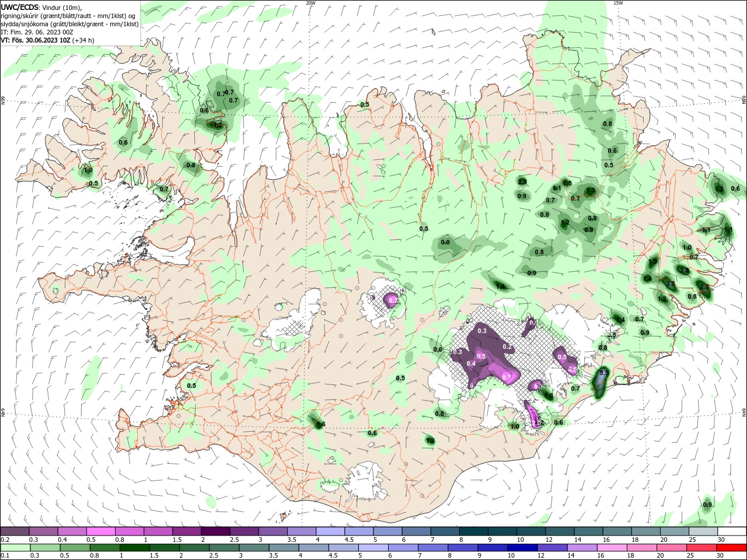
Task: Pick lower-scale swatch between 3.5 and 4
Action: pyautogui.click(x=284, y=548)
